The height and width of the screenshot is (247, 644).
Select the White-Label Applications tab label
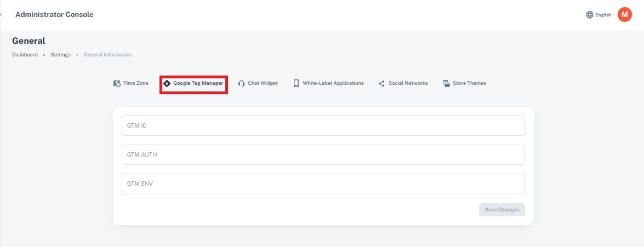point(333,83)
